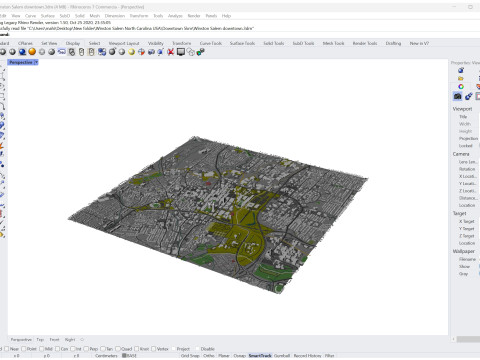Collapse the Wallpaper section in Properties
The height and width of the screenshot is (360, 480).
click(463, 251)
